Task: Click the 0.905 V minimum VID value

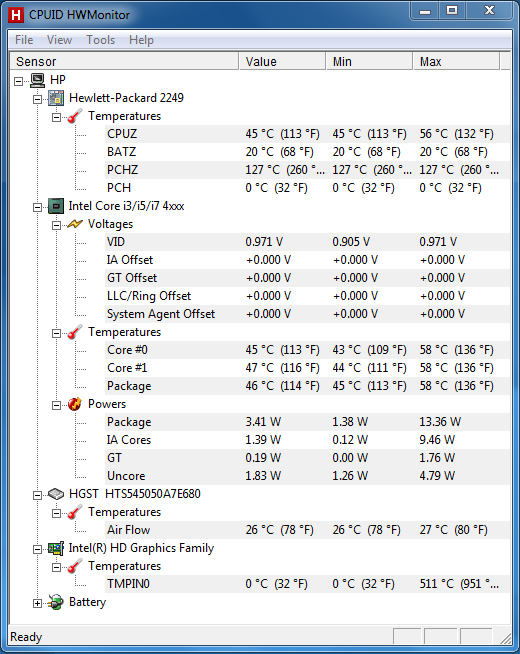Action: (351, 242)
